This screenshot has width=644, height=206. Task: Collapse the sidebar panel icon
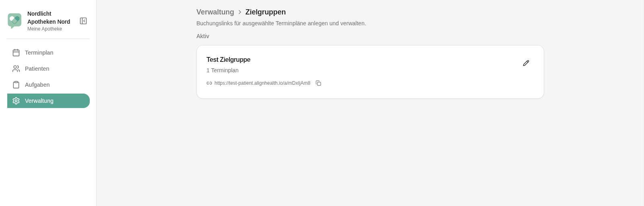point(83,21)
